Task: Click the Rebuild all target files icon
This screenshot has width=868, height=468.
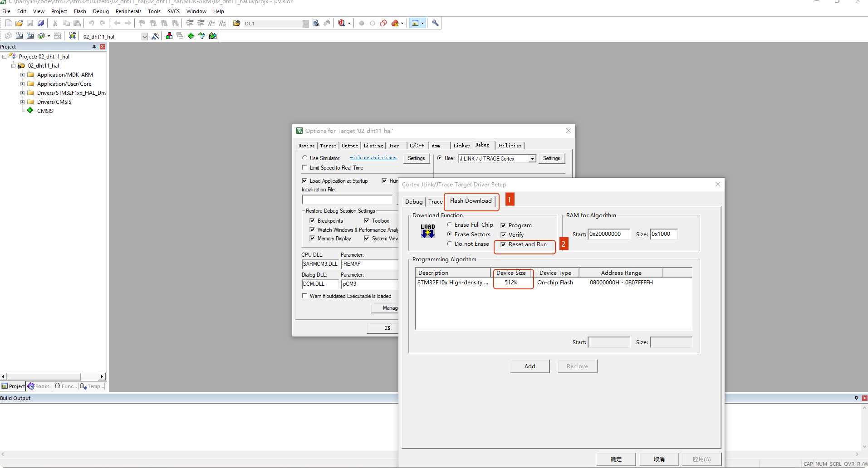Action: (30, 36)
